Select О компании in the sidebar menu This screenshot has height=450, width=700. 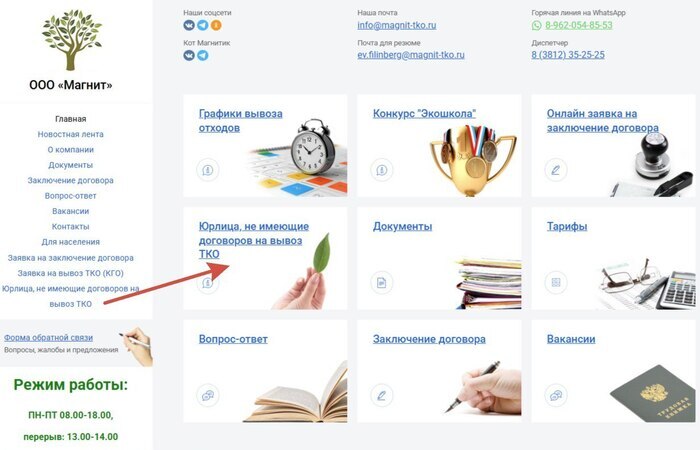tap(71, 150)
